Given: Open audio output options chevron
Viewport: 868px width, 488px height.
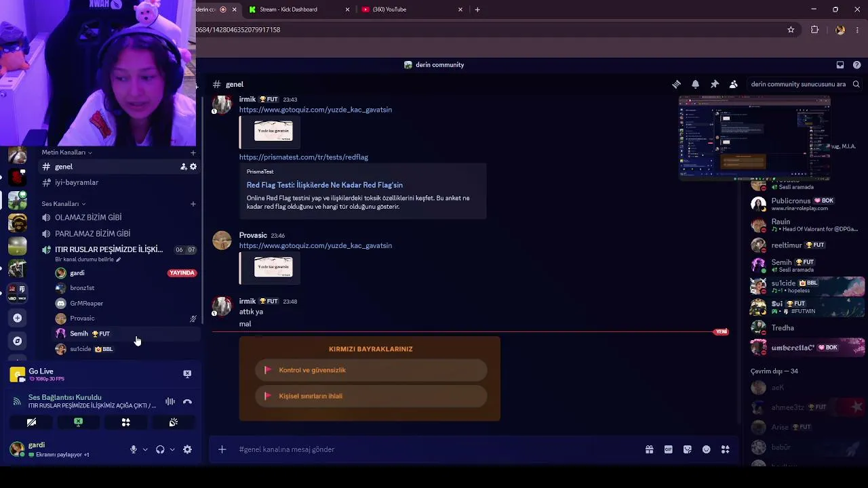Looking at the screenshot, I should (172, 449).
